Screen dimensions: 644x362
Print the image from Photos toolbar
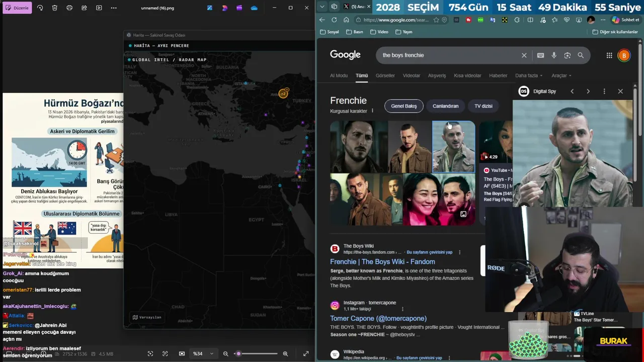click(x=69, y=8)
